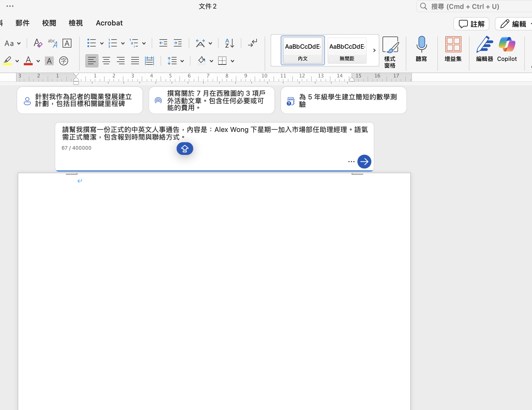The height and width of the screenshot is (410, 532).
Task: Expand the styles gallery chevron
Action: point(374,50)
